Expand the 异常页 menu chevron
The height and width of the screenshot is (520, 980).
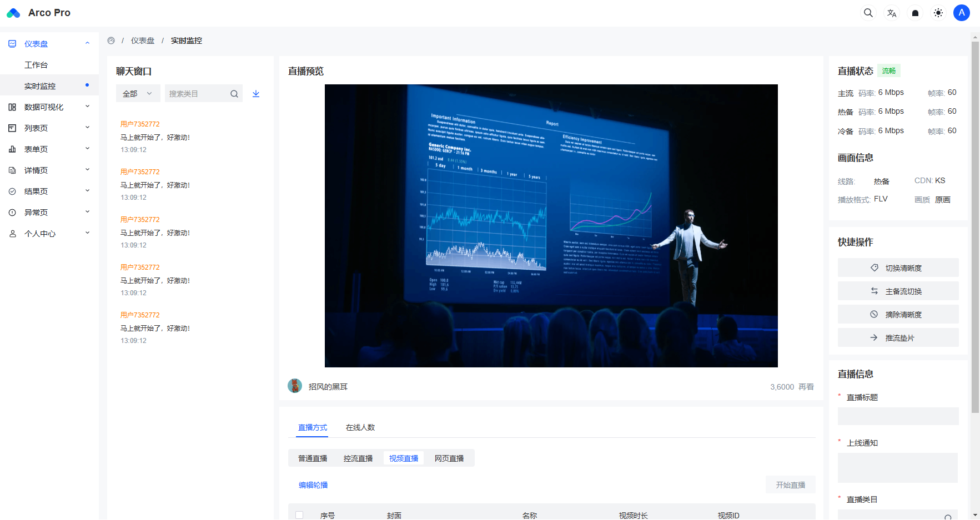coord(87,212)
